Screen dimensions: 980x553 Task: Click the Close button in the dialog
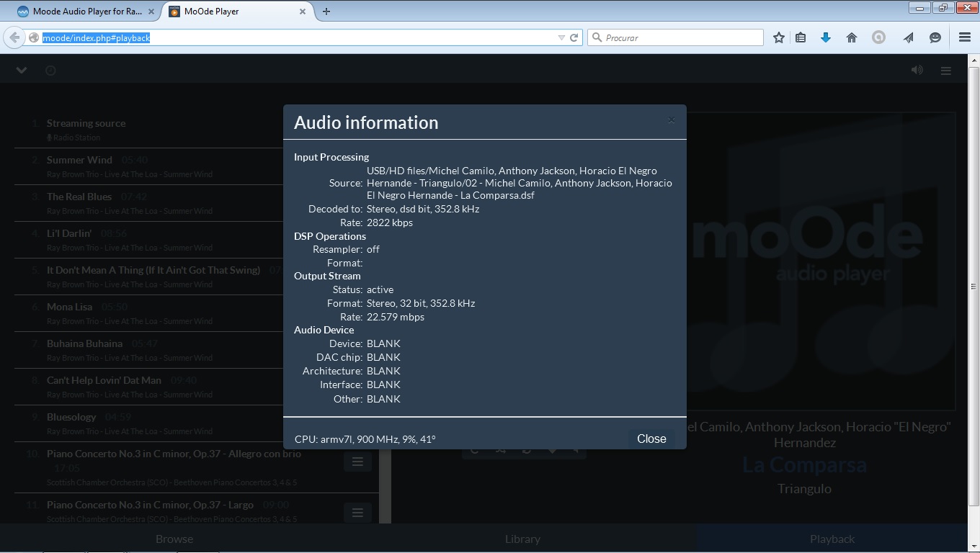[651, 439]
